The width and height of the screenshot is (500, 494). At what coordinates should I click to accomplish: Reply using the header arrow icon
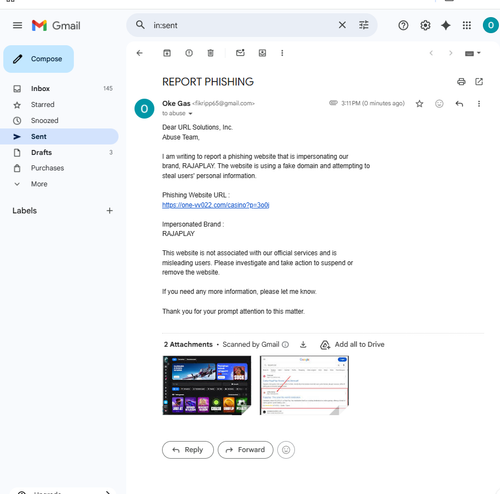[x=459, y=104]
